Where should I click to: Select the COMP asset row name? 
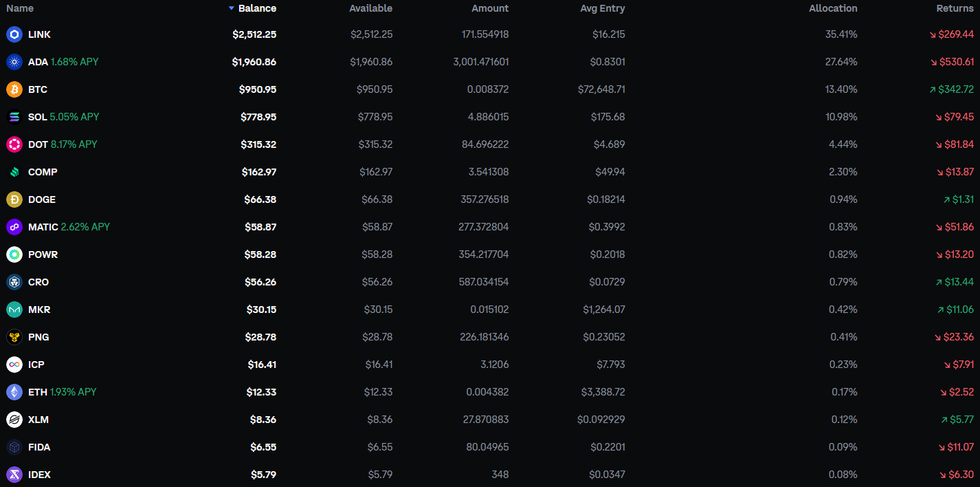43,172
